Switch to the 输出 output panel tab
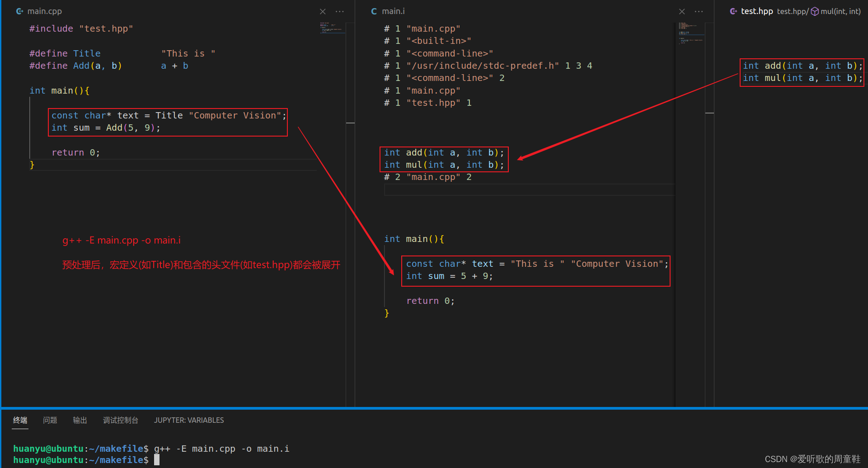This screenshot has height=468, width=868. click(80, 420)
